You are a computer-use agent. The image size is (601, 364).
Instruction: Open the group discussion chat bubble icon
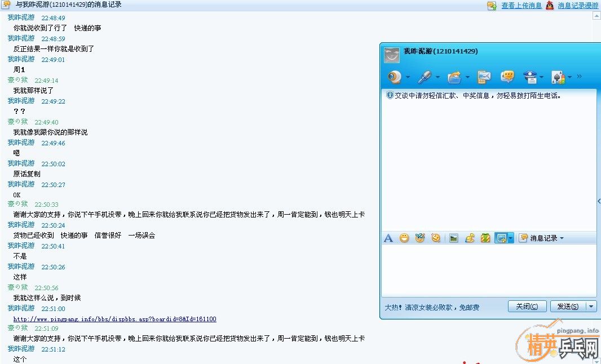[507, 77]
